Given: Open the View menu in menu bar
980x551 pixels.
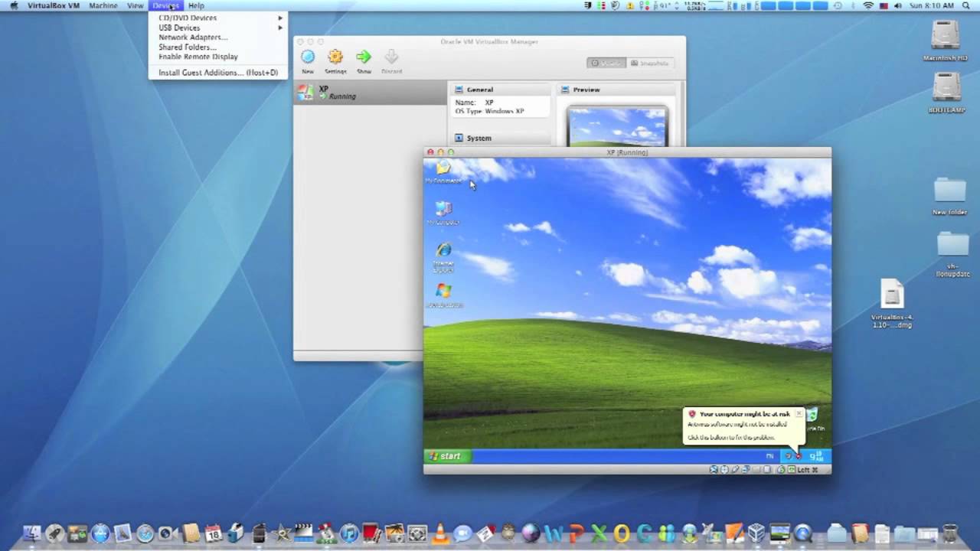Looking at the screenshot, I should coord(136,5).
